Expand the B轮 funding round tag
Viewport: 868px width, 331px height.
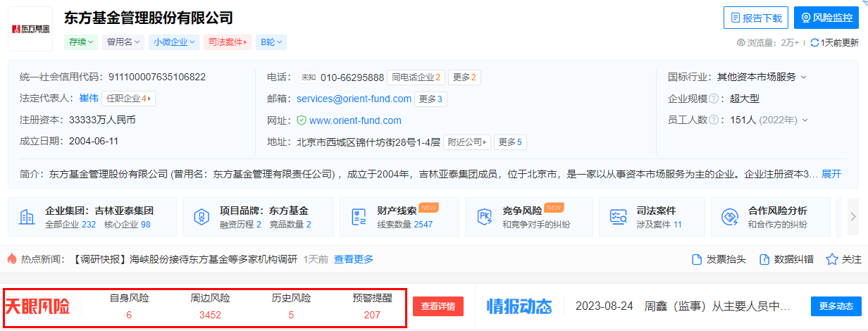pos(271,42)
